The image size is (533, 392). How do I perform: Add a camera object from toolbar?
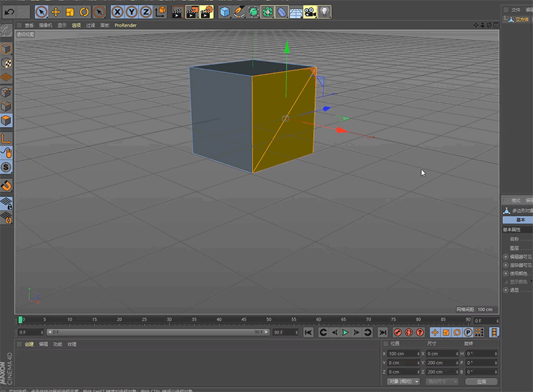(x=310, y=11)
